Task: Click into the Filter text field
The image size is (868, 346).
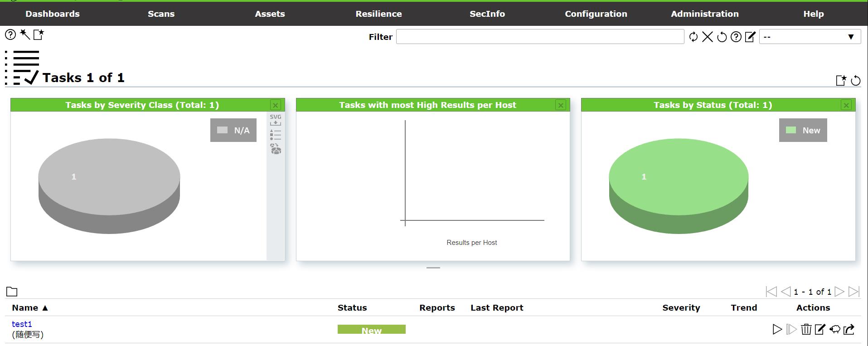Action: [x=540, y=37]
